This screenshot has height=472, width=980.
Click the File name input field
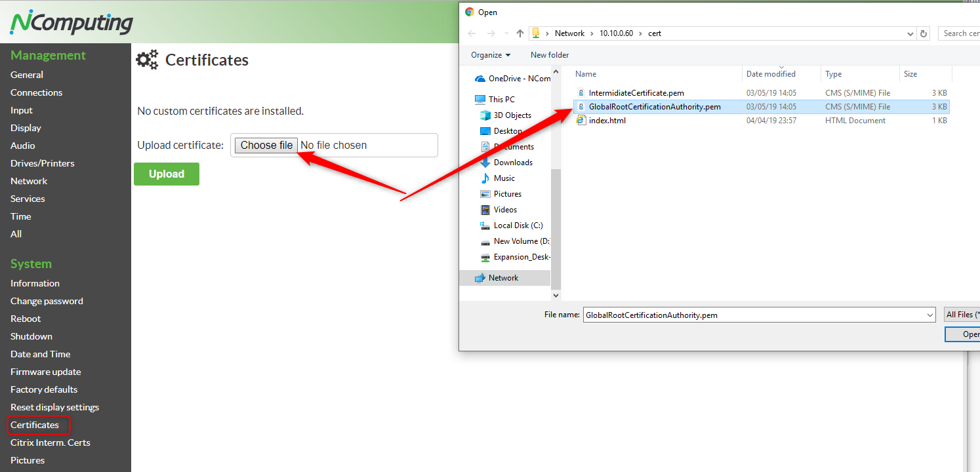[x=754, y=315]
